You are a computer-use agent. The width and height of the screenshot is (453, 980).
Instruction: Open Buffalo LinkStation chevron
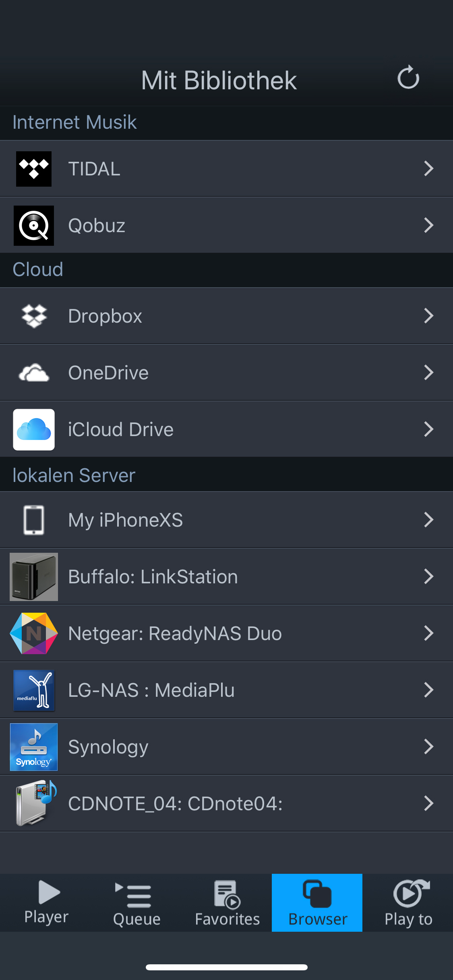[x=429, y=576]
